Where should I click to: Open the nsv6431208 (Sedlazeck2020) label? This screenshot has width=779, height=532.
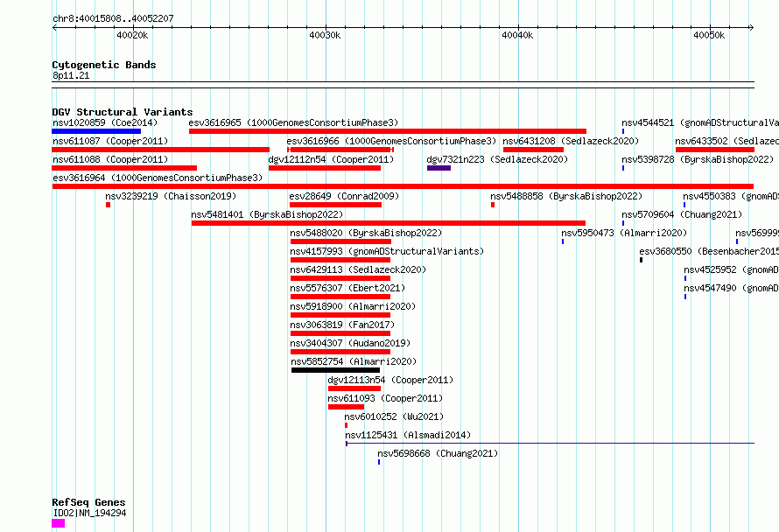click(x=571, y=141)
